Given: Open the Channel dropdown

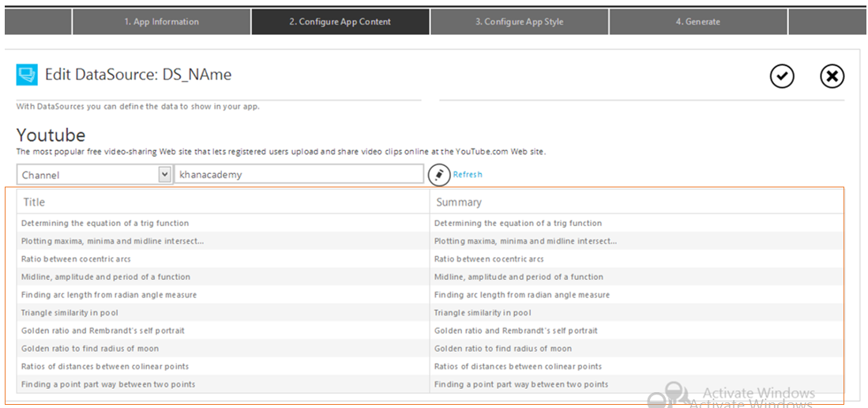Looking at the screenshot, I should [x=94, y=175].
